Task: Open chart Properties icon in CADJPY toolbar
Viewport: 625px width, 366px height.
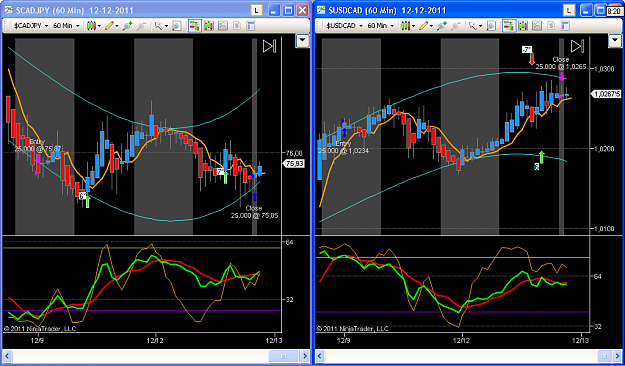Action: (250, 26)
